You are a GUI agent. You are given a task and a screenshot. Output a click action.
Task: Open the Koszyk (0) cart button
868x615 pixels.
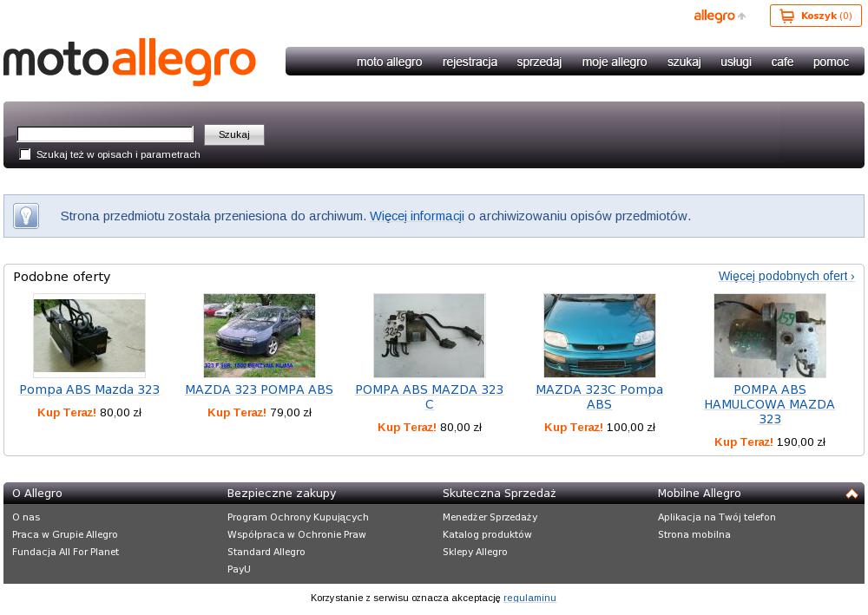815,16
